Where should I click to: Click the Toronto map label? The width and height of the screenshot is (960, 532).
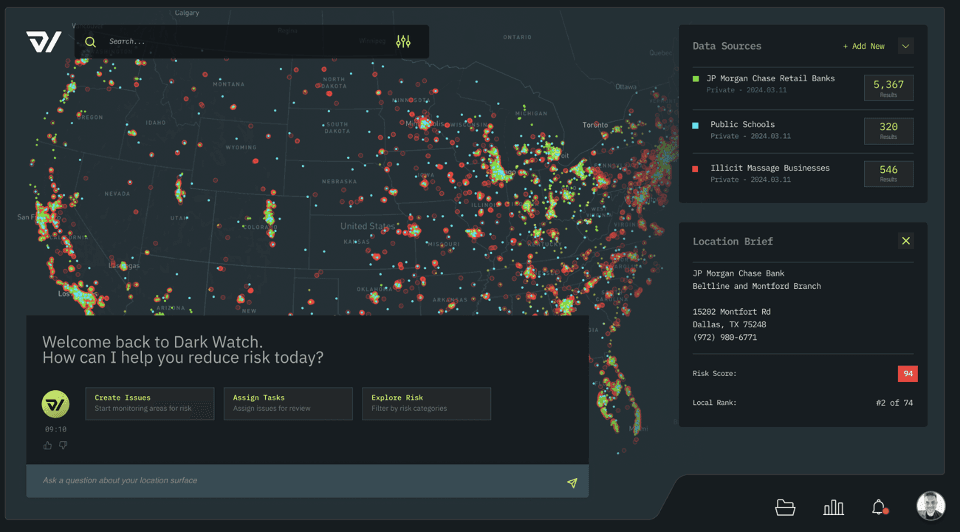[595, 125]
